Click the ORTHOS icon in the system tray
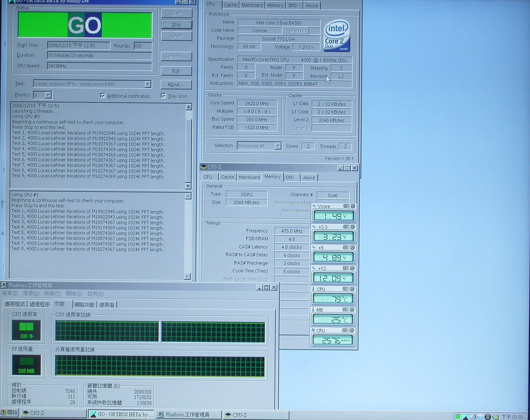530x420 pixels. click(x=465, y=417)
